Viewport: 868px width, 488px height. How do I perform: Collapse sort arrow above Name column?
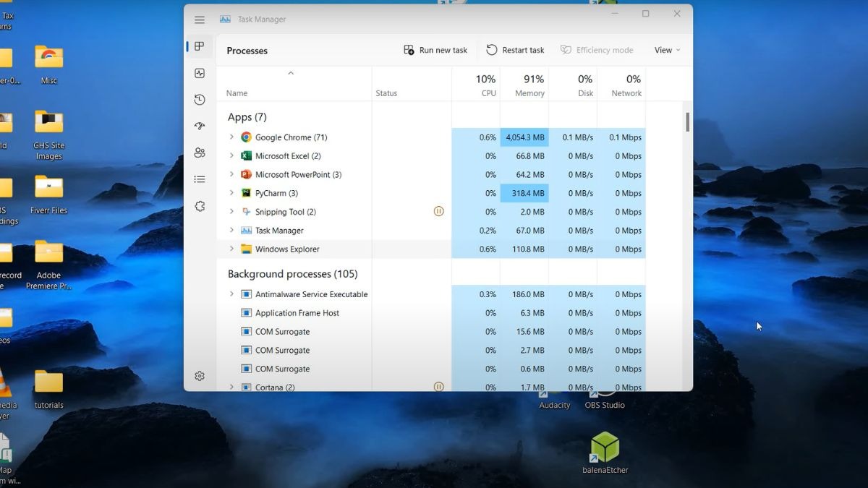tap(291, 73)
